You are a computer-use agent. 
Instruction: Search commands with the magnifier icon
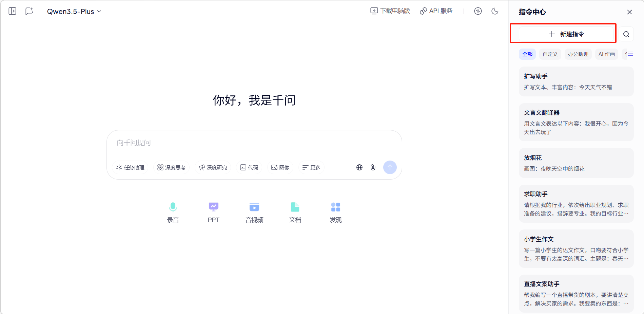pyautogui.click(x=626, y=34)
